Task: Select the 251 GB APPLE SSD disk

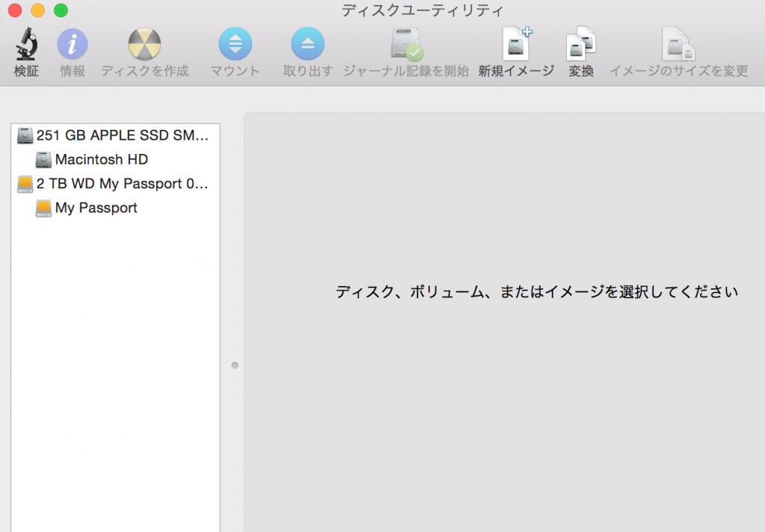Action: click(x=116, y=135)
